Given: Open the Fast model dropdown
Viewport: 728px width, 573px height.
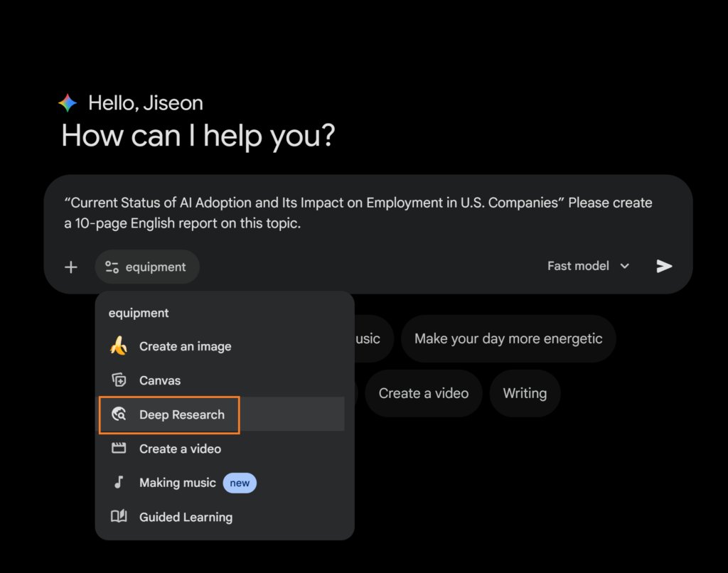Looking at the screenshot, I should (588, 266).
